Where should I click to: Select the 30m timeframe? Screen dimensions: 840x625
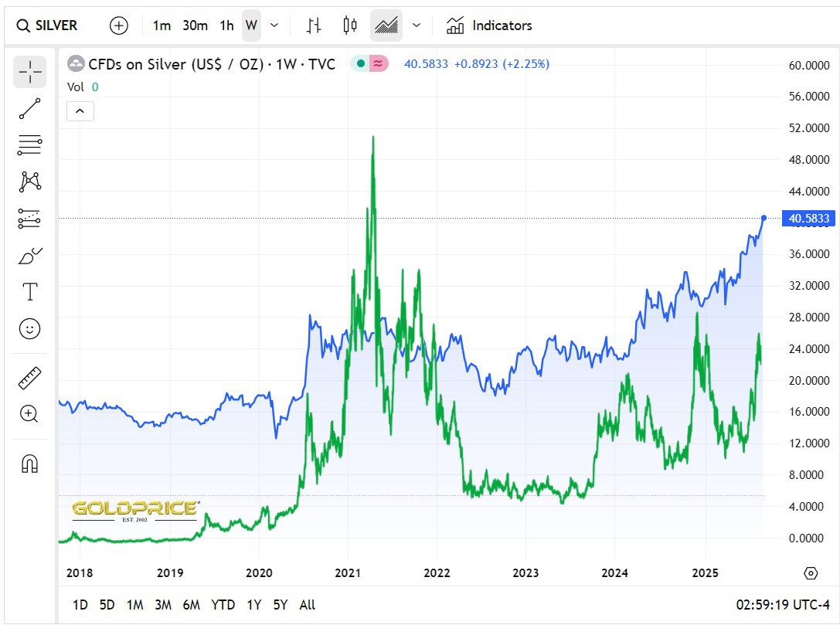195,25
